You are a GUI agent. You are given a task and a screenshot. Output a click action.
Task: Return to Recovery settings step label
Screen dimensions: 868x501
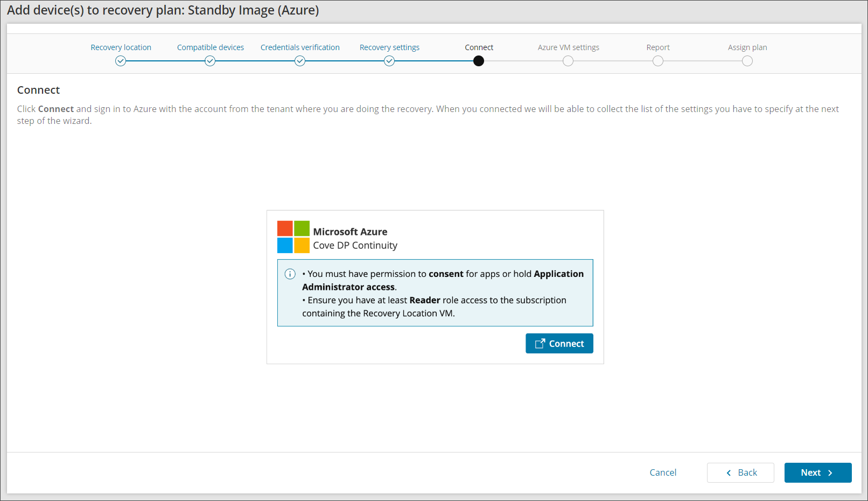[x=389, y=47]
